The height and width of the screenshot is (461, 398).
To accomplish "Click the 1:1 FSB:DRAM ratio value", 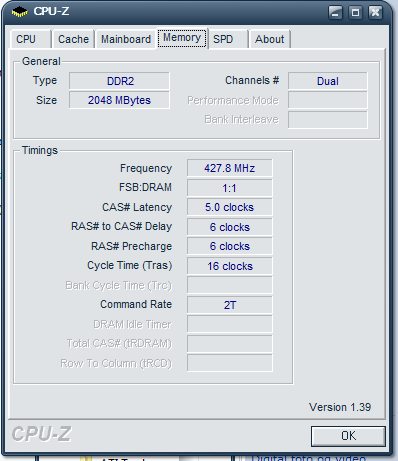I will [x=230, y=188].
